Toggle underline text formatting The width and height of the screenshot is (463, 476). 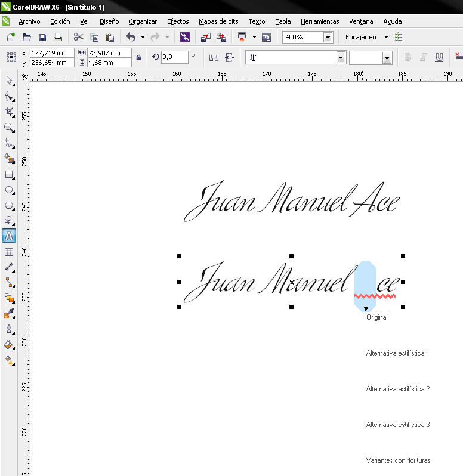pos(439,57)
